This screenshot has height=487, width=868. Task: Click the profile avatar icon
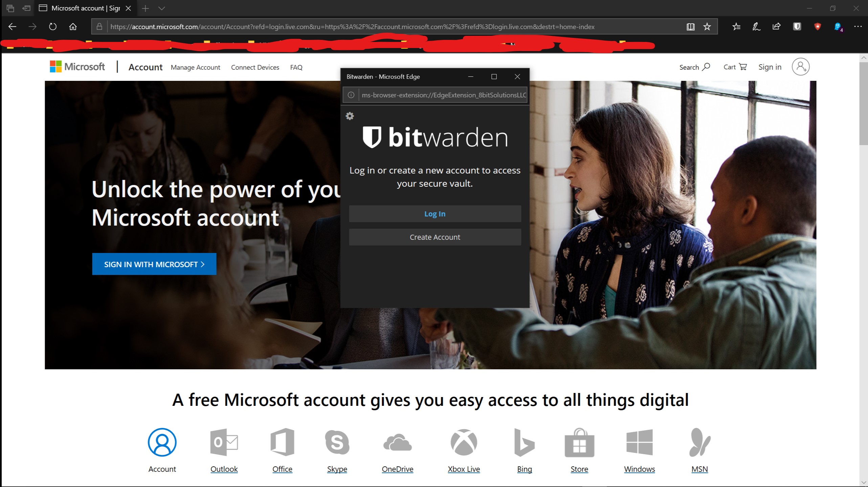800,67
